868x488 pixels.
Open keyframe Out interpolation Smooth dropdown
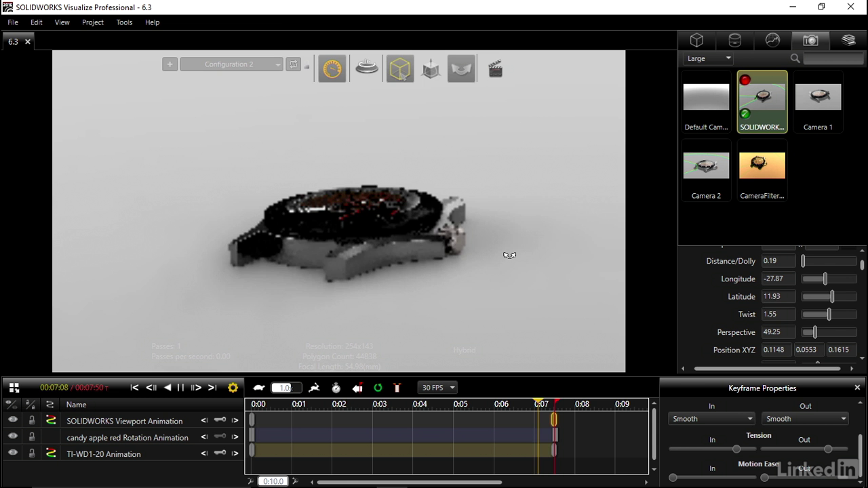pos(805,419)
